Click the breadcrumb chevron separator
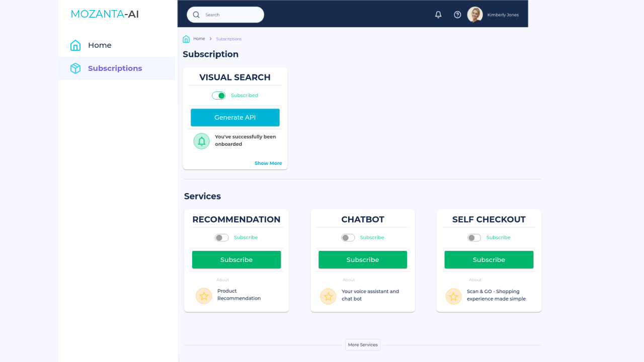The width and height of the screenshot is (644, 362). tap(210, 39)
